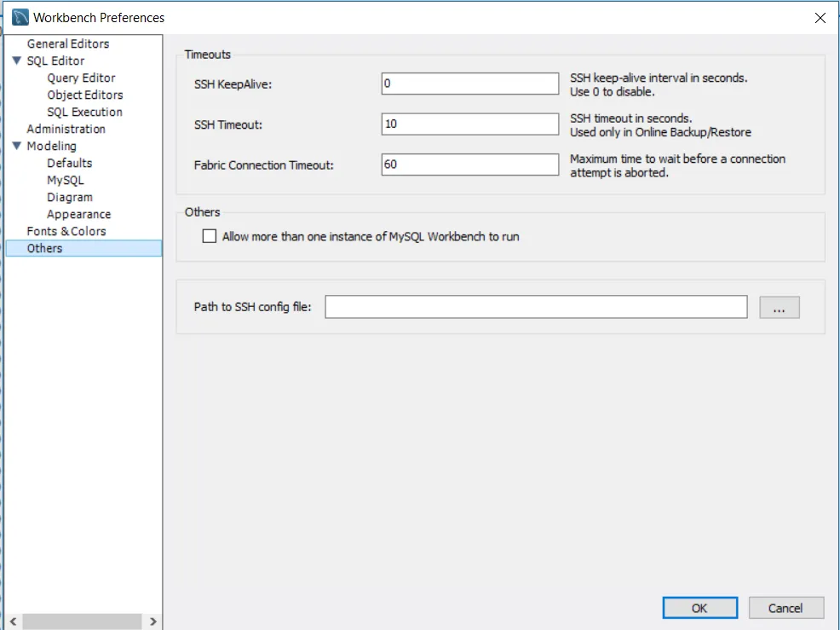The width and height of the screenshot is (840, 630).
Task: Open Diagram preferences
Action: 70,197
